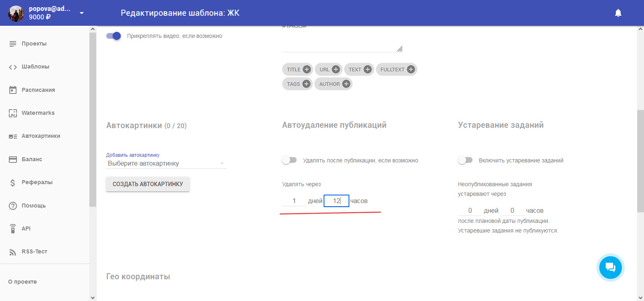This screenshot has height=301, width=644.
Task: Go to the Расписания section
Action: pyautogui.click(x=38, y=90)
